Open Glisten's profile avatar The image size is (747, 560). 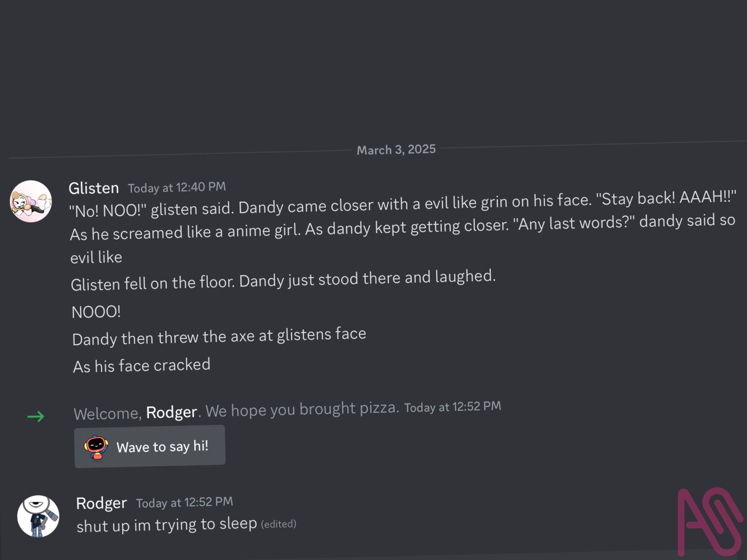(31, 201)
